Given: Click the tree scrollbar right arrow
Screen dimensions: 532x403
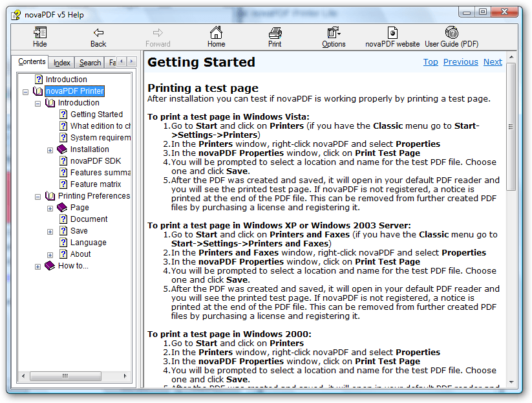Looking at the screenshot, I should point(125,376).
